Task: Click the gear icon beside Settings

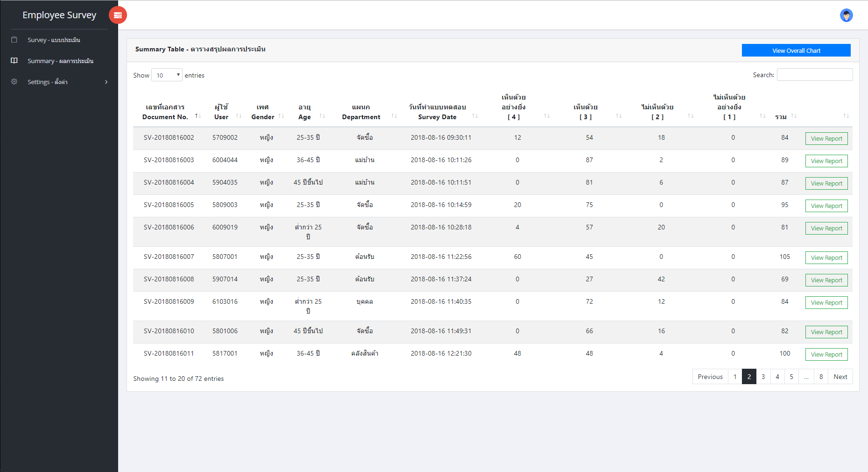Action: [14, 82]
